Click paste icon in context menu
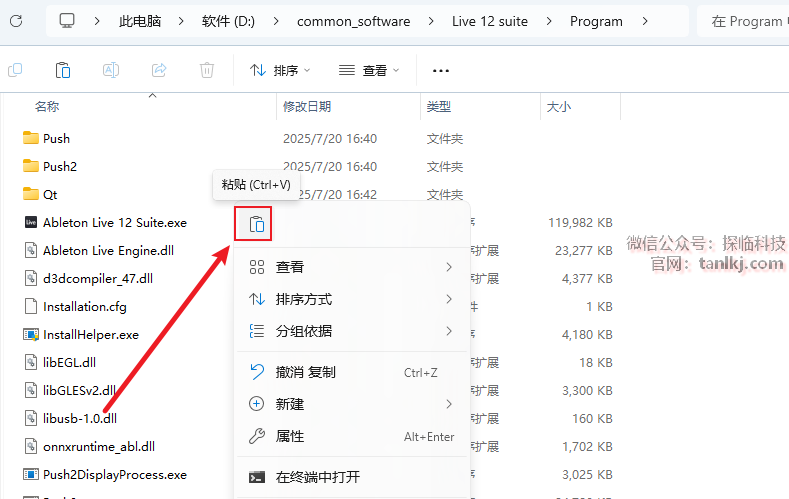 coord(257,224)
